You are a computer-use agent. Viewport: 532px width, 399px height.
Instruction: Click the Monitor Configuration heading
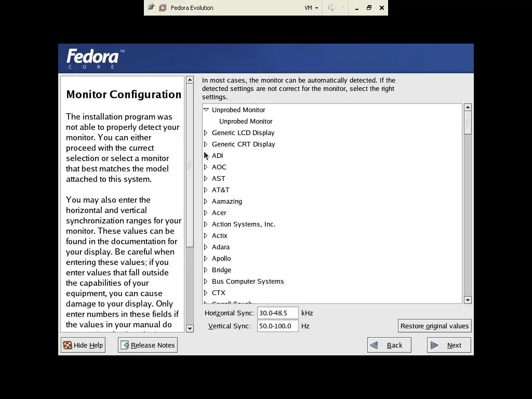124,95
